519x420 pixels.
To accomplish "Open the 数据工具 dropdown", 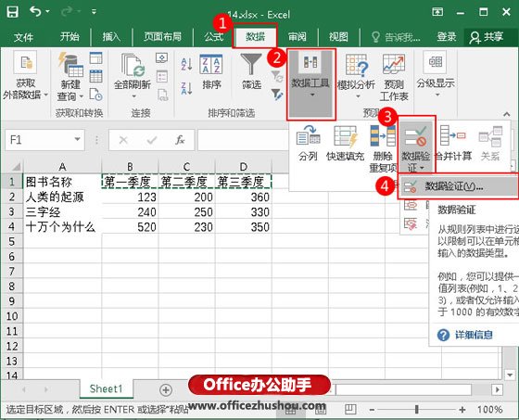I will click(310, 84).
